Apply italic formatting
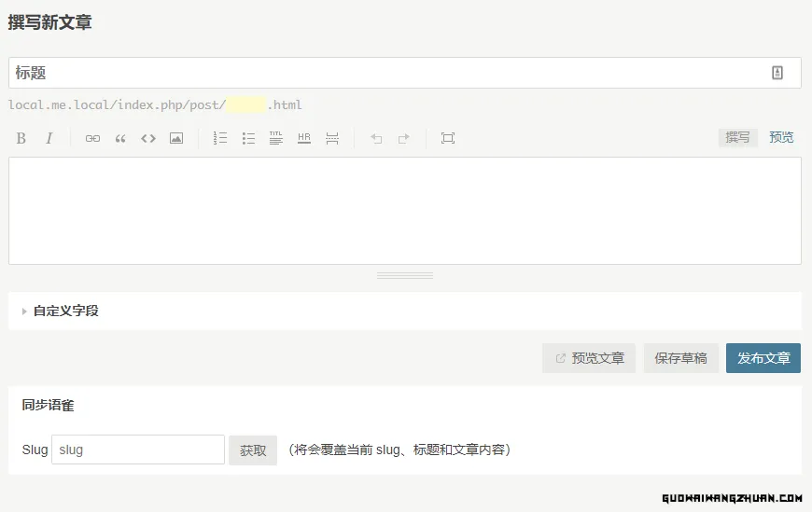 [x=49, y=138]
